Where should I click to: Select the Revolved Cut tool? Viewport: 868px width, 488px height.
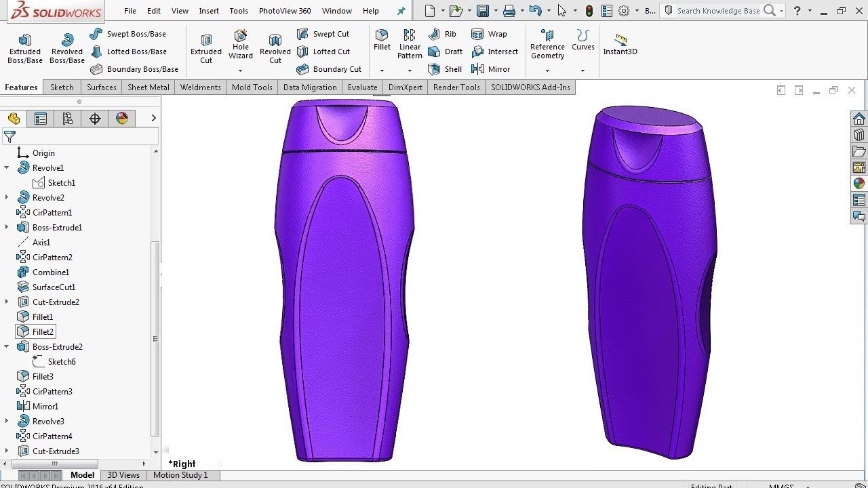(x=275, y=49)
